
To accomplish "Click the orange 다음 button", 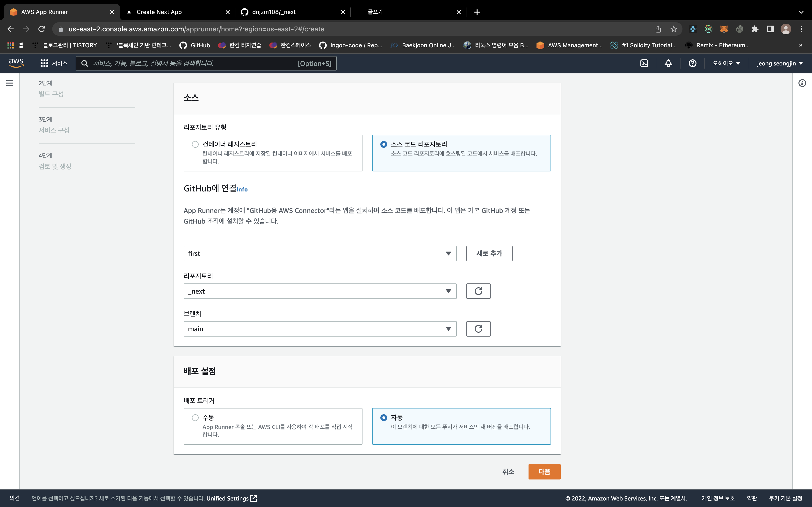I will [x=544, y=472].
